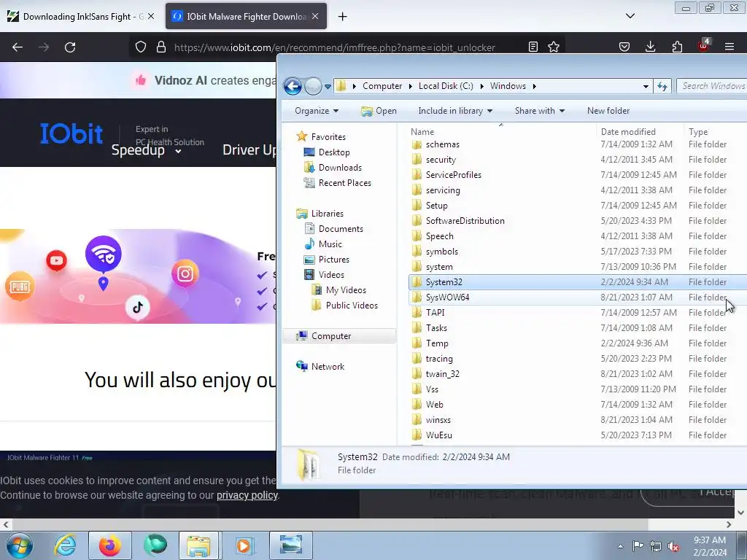Switch to IObit Malware Fighter Download tab

246,16
